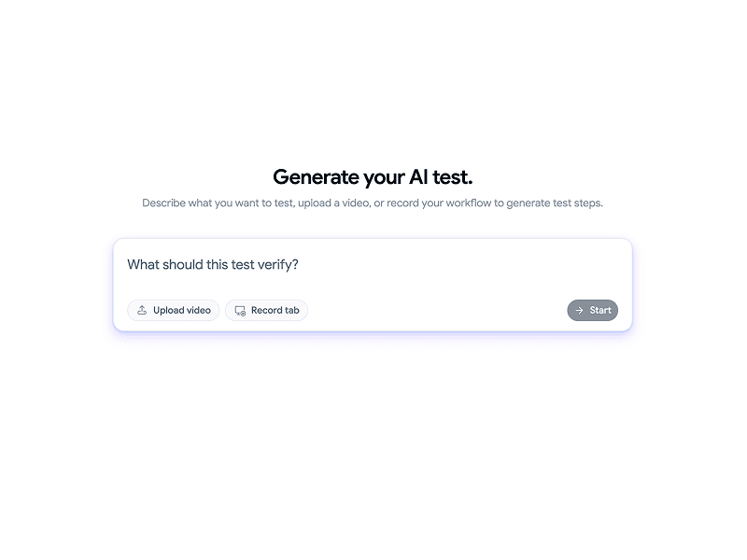This screenshot has width=747, height=560.
Task: Click the rounded prompt card container
Action: [373, 285]
